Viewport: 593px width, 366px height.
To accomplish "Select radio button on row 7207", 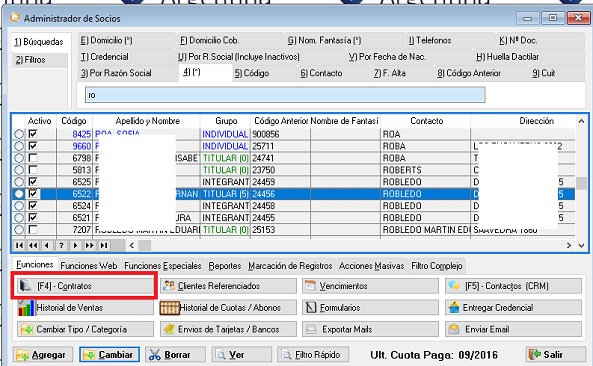I will [x=19, y=230].
